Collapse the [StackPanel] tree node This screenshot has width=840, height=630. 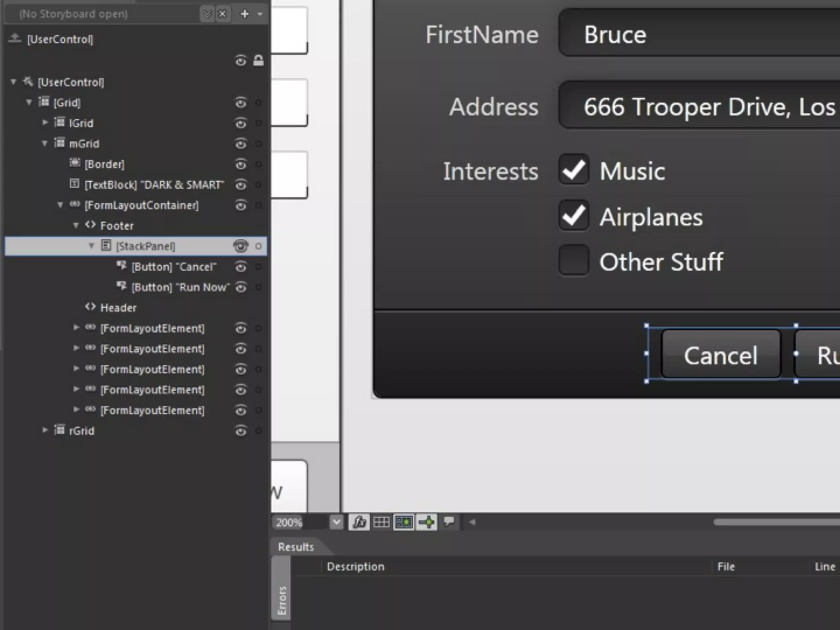tap(91, 246)
